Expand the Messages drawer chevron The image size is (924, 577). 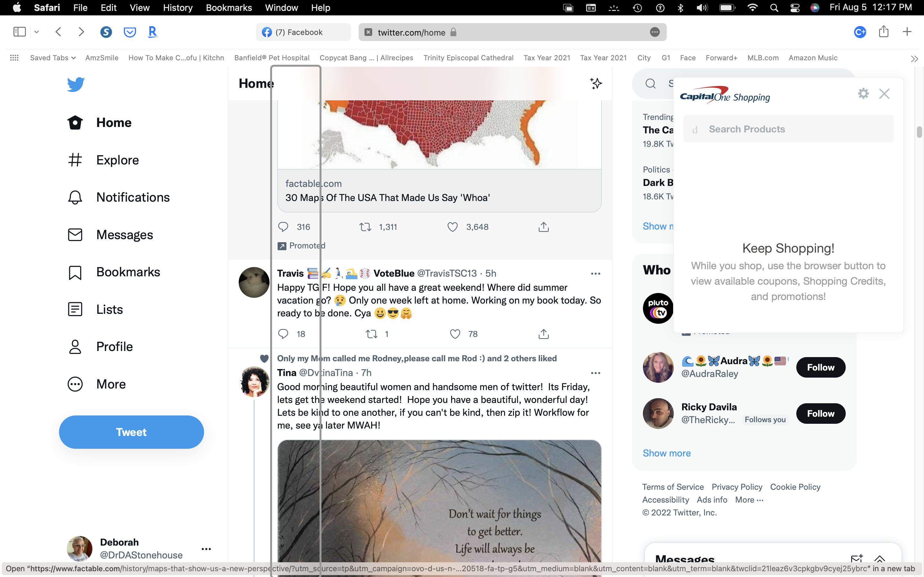click(879, 559)
